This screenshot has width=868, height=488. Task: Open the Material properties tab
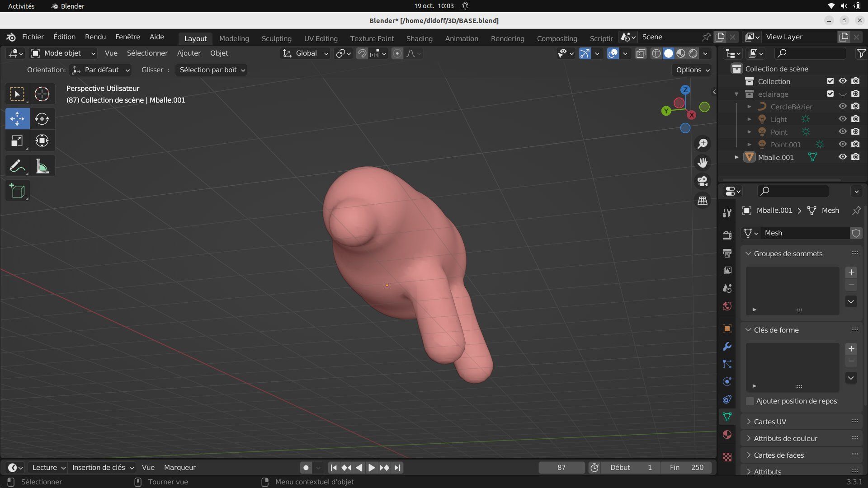click(727, 435)
